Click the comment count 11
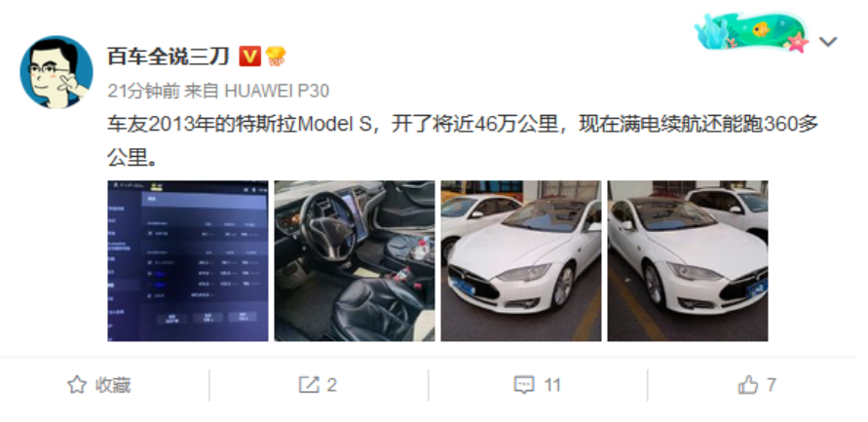 tap(552, 385)
